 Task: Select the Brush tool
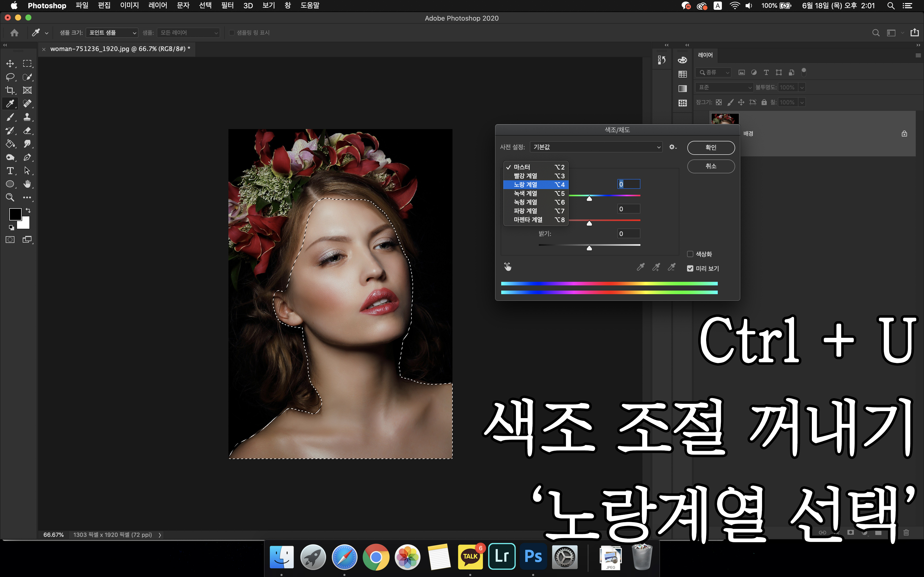point(10,117)
